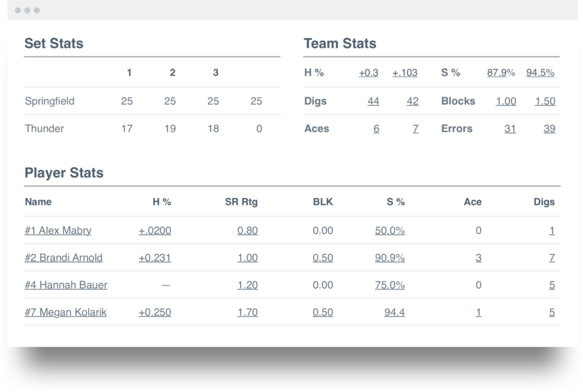View Hannah Bauer's 5 digs detail
Viewport: 583px width, 392px height.
(552, 285)
